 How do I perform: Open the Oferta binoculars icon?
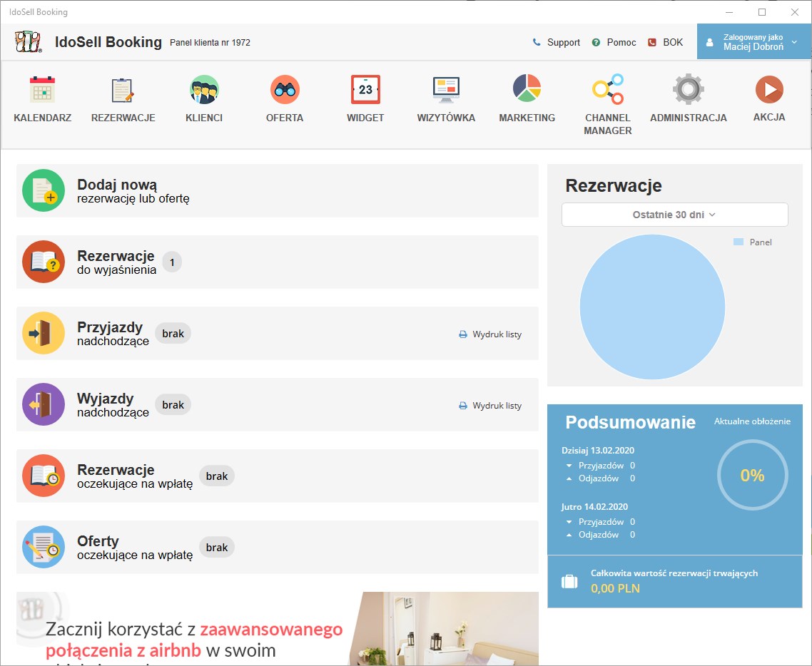[x=285, y=90]
